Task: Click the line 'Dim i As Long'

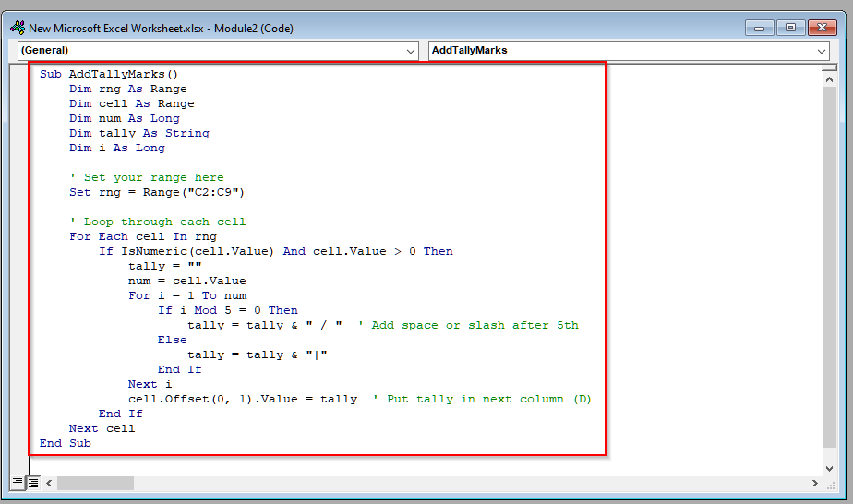Action: [117, 148]
